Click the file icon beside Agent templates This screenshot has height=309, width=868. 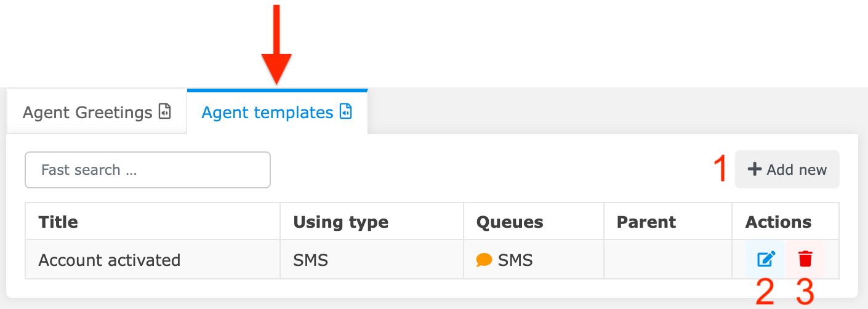346,111
